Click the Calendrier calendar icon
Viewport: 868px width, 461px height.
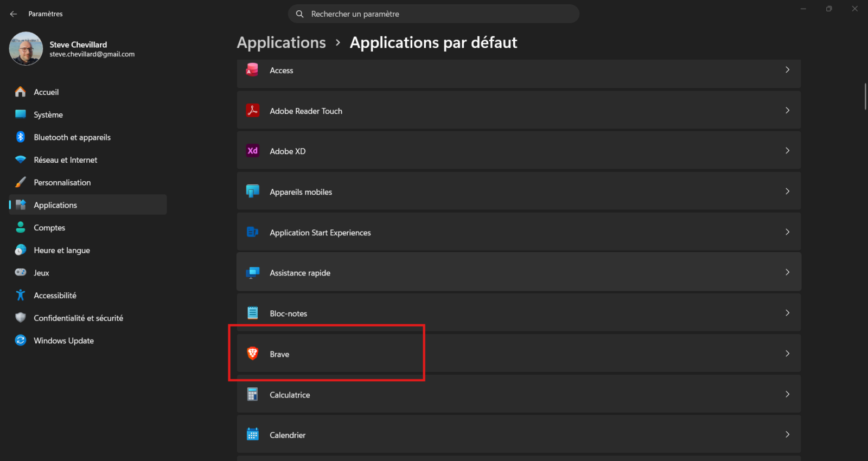tap(252, 434)
